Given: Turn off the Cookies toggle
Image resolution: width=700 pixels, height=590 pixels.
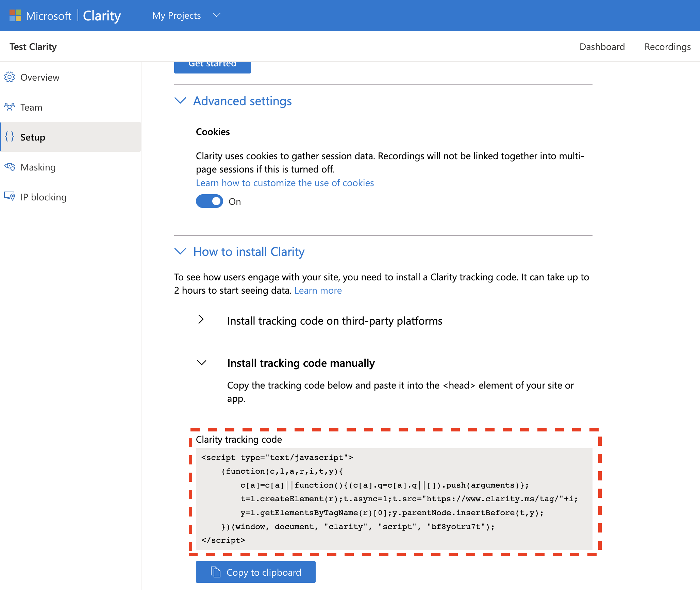Looking at the screenshot, I should coord(210,201).
